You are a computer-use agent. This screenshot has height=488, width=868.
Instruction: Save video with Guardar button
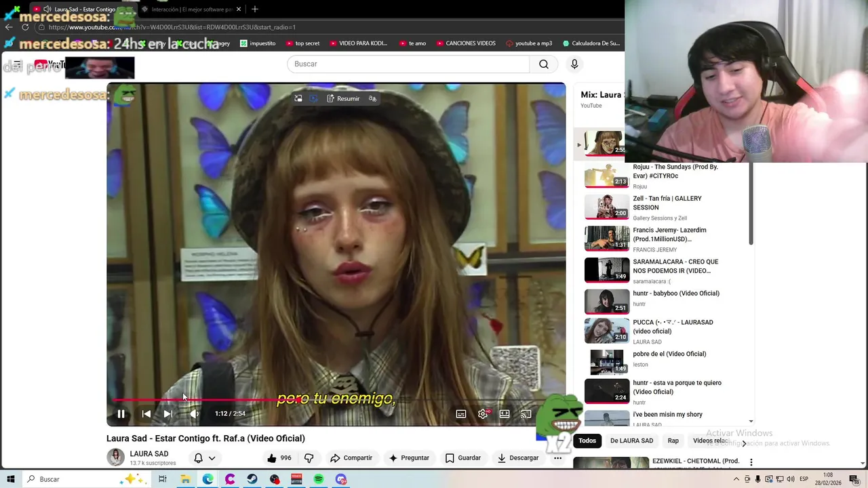click(463, 458)
